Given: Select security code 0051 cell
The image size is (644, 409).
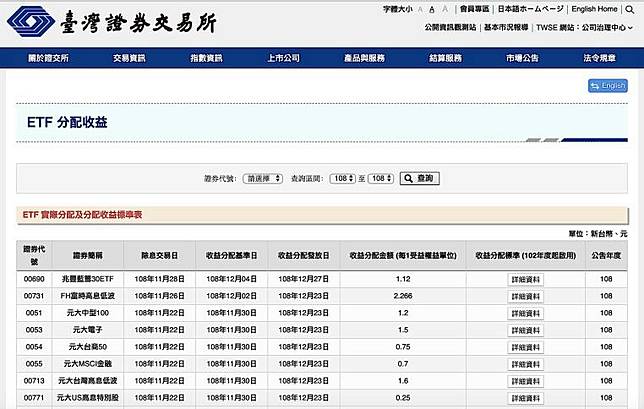Looking at the screenshot, I should [34, 313].
